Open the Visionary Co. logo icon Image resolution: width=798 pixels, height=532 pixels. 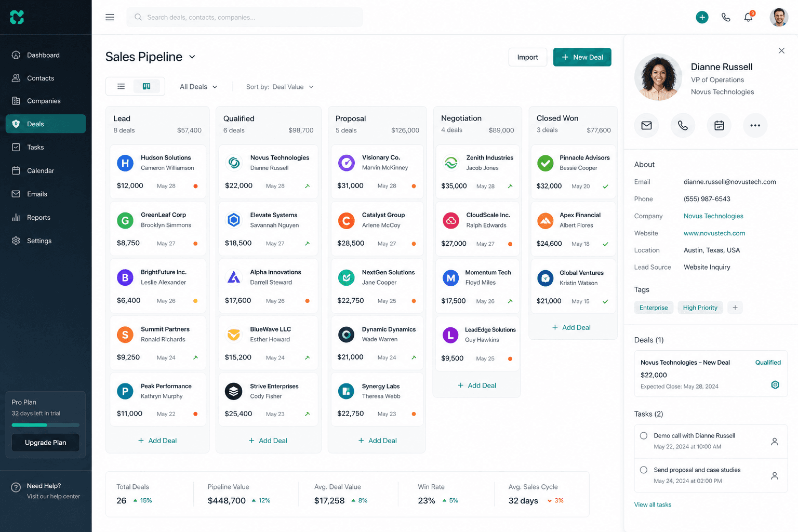(x=346, y=163)
